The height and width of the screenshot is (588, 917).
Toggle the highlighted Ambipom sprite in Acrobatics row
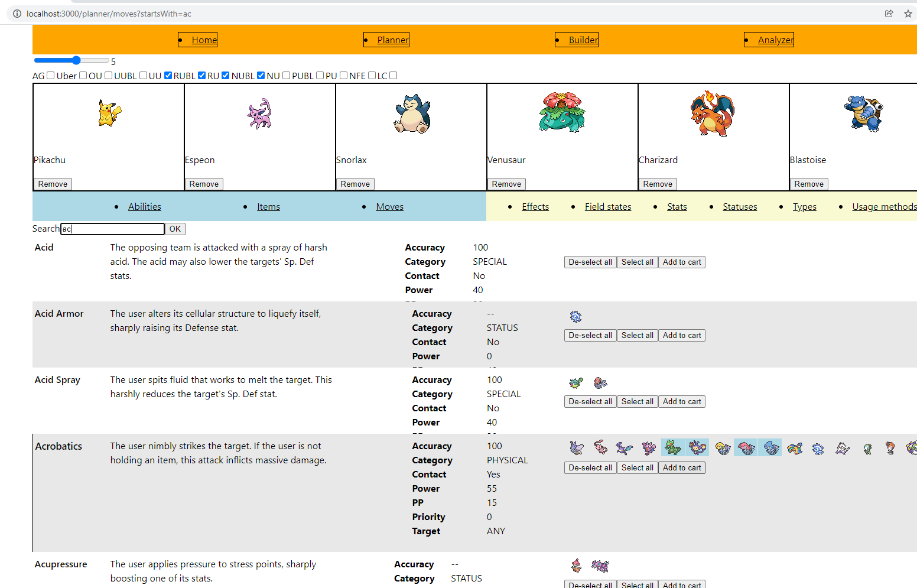tap(697, 447)
